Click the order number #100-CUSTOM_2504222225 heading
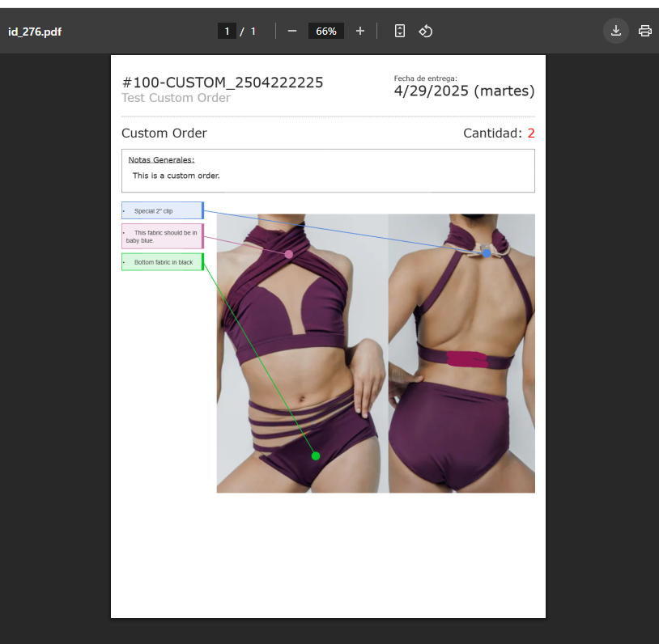The width and height of the screenshot is (659, 644). point(223,83)
